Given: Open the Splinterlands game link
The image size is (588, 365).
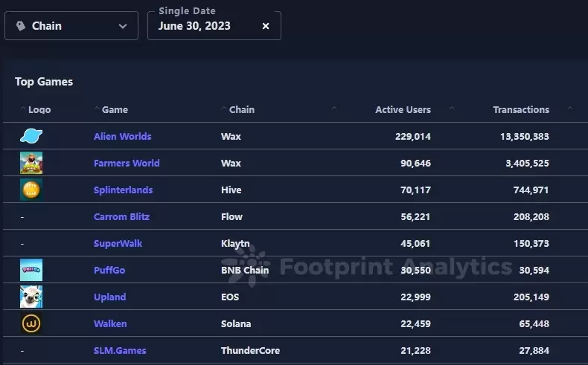Looking at the screenshot, I should [x=123, y=190].
